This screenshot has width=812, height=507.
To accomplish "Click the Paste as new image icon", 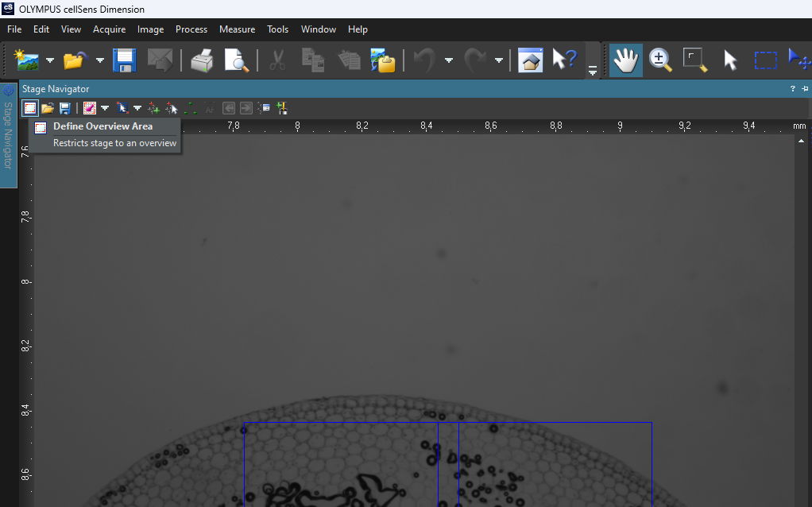I will 383,60.
